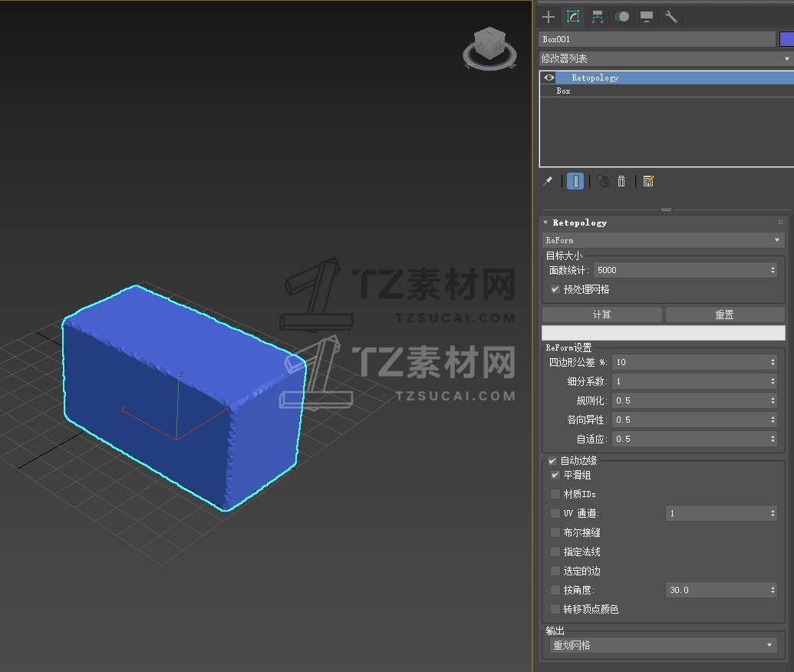Open the 重划网格 output dropdown
This screenshot has height=672, width=794.
[x=663, y=646]
